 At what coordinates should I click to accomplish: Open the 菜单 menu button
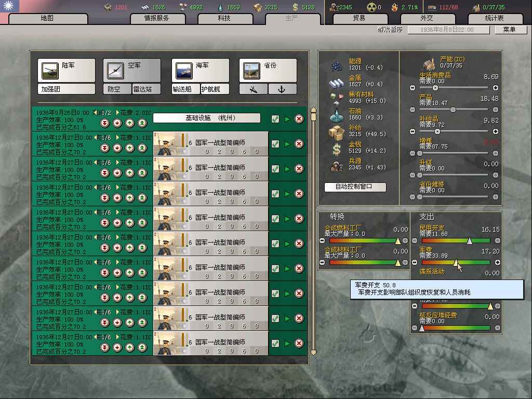click(x=511, y=30)
